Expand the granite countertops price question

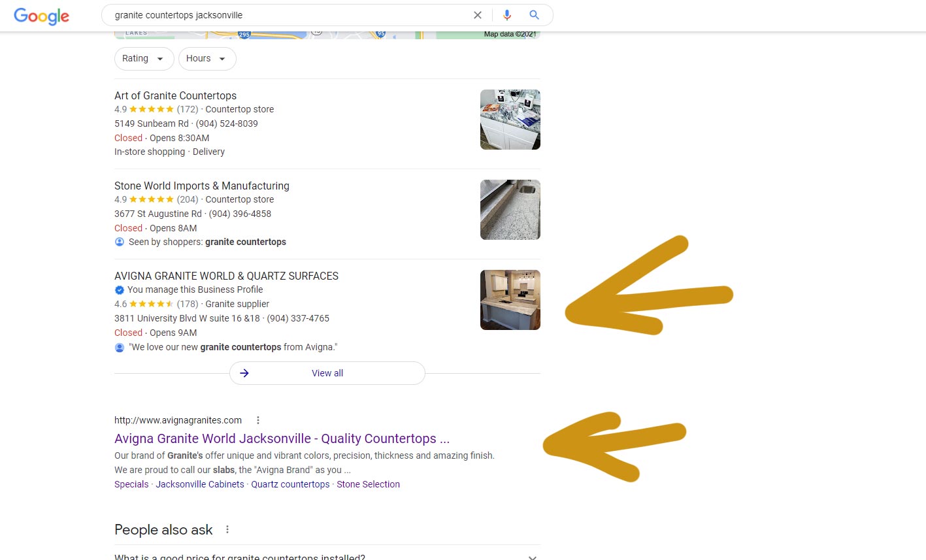click(327, 557)
